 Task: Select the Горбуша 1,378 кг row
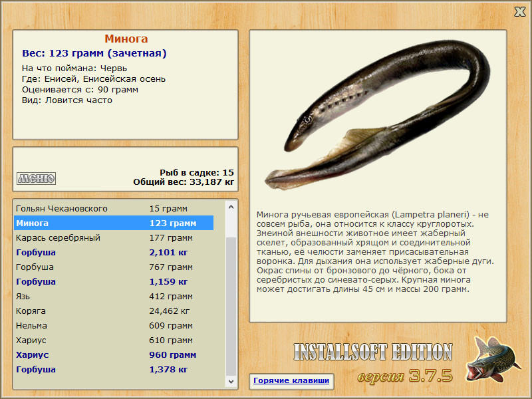[114, 369]
